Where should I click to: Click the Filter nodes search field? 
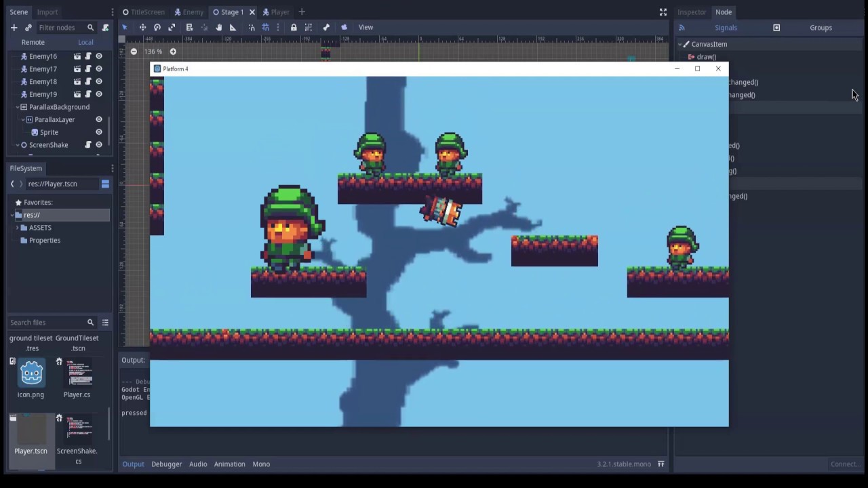point(66,28)
